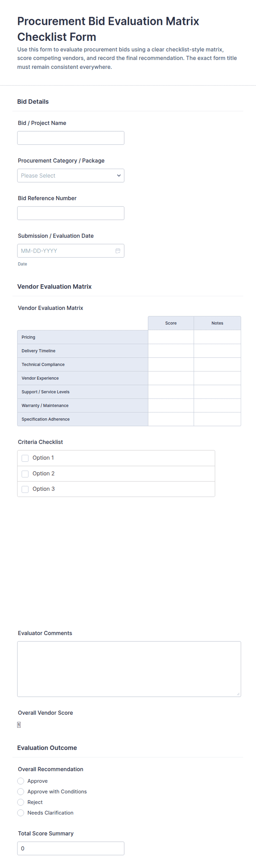Viewport: 256px width, 868px height.
Task: Click the Warranty / Maintenance Notes cell
Action: [217, 406]
